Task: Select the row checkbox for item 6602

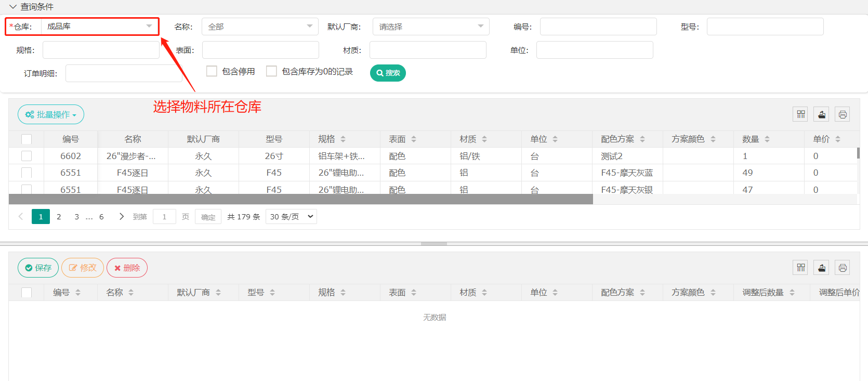Action: pos(27,156)
